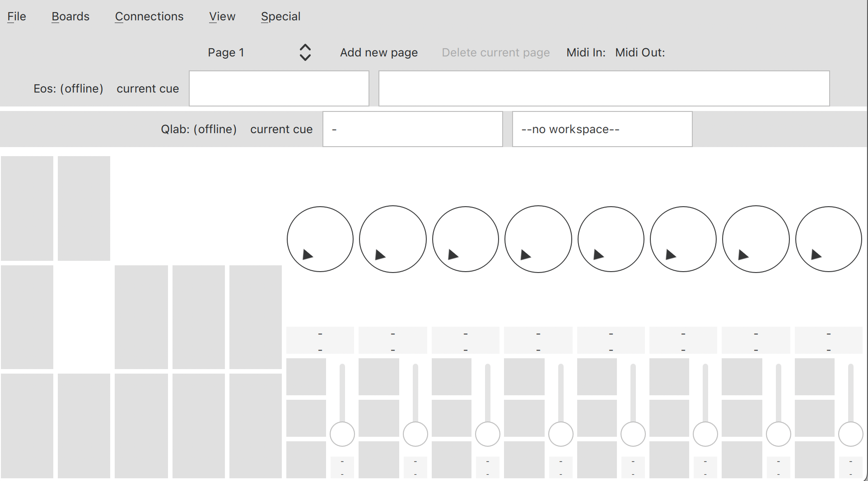Click the sixth rotary knob from the left

pos(683,239)
